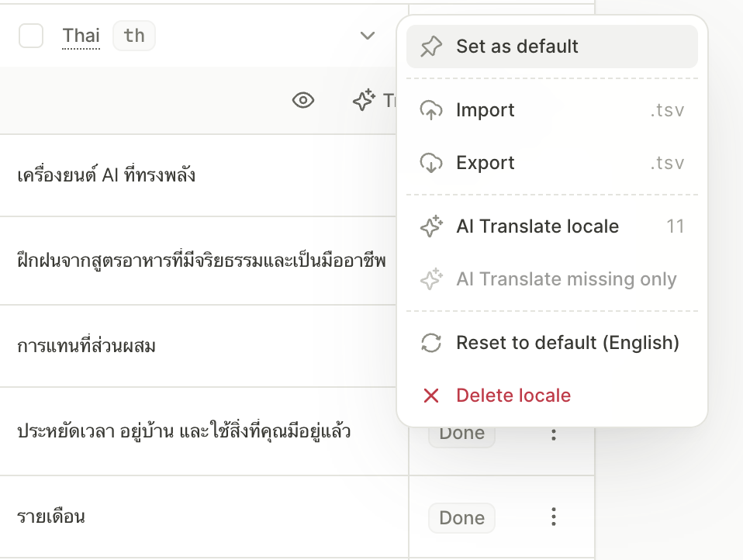Open the three-dot menu for รายเดือน row
Image resolution: width=743 pixels, height=560 pixels.
point(554,517)
